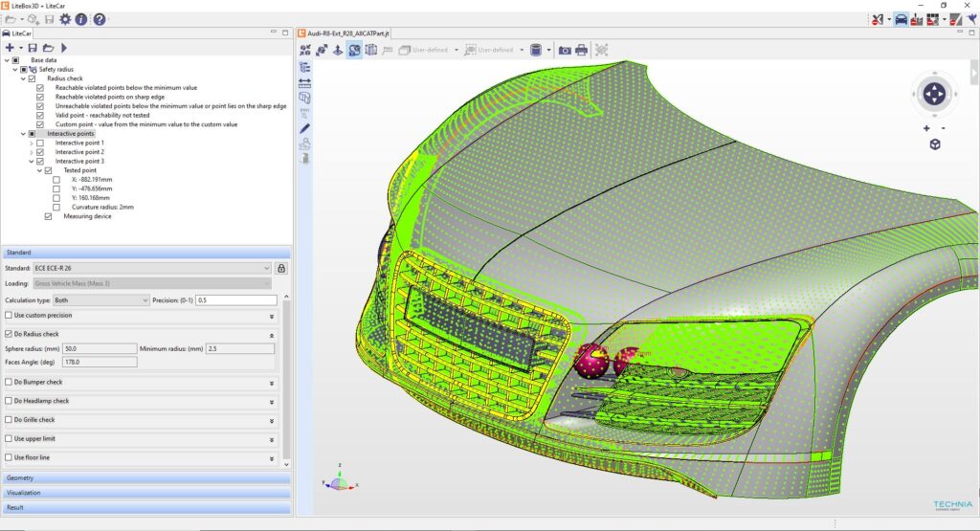The image size is (980, 531).
Task: Enable 'Do Grille check' checkbox
Action: (9, 420)
